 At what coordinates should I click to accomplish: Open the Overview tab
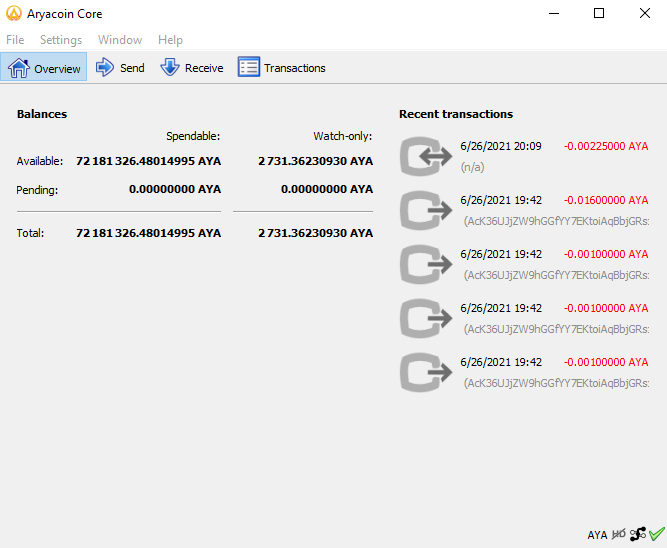click(43, 67)
